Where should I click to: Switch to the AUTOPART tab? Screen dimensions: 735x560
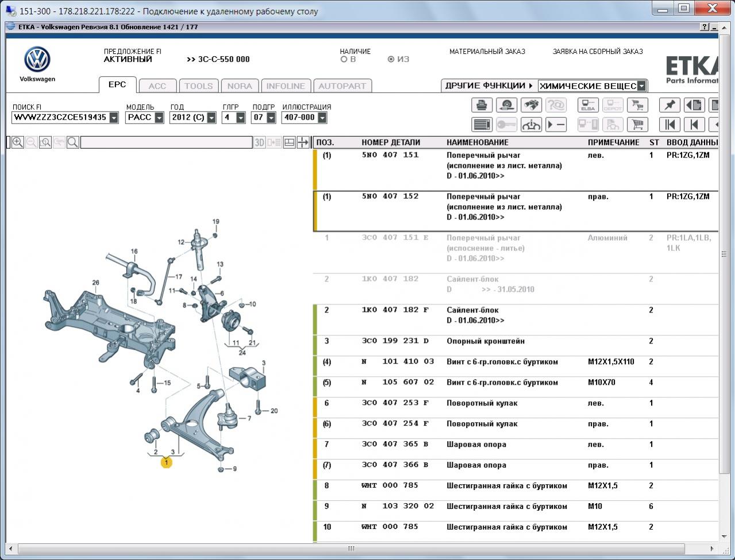[342, 86]
